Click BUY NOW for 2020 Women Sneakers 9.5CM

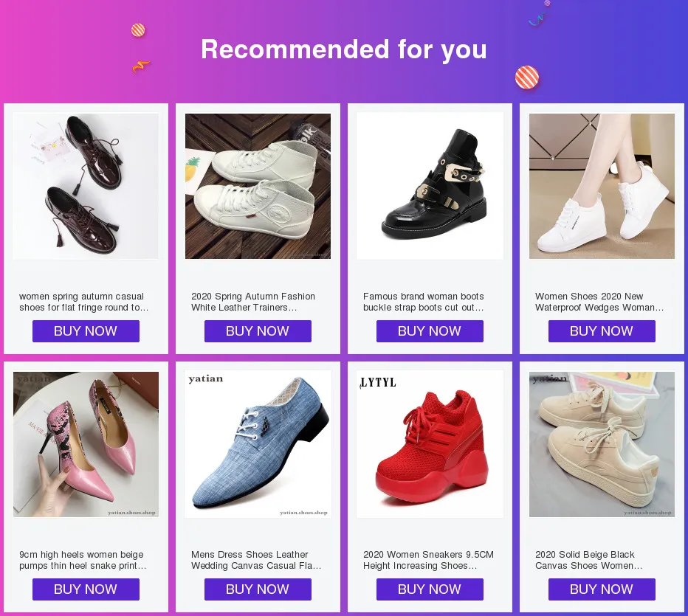click(x=430, y=589)
